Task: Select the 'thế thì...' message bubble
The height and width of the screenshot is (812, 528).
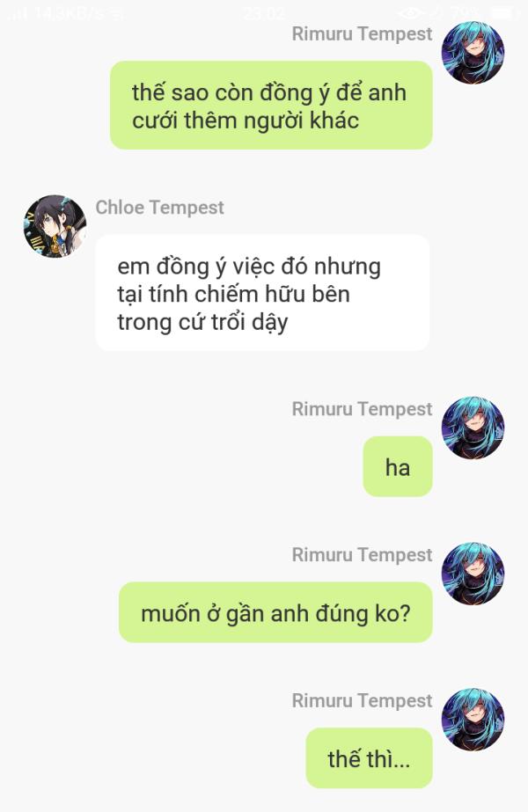Action: [369, 758]
